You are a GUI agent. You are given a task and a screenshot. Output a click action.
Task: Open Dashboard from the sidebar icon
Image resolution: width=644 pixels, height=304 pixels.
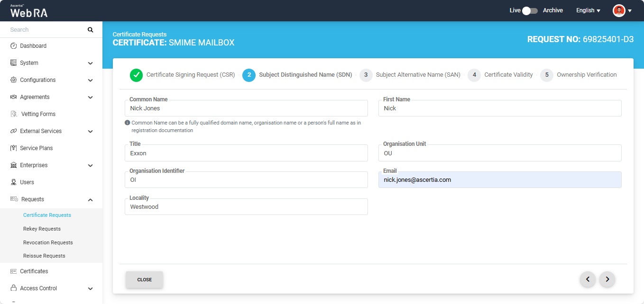click(x=13, y=46)
